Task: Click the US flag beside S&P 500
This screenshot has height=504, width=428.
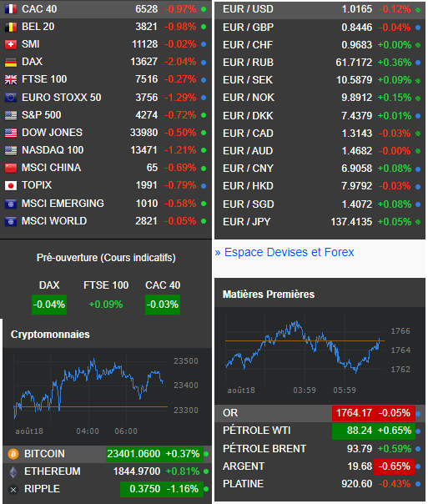Action: click(x=11, y=115)
